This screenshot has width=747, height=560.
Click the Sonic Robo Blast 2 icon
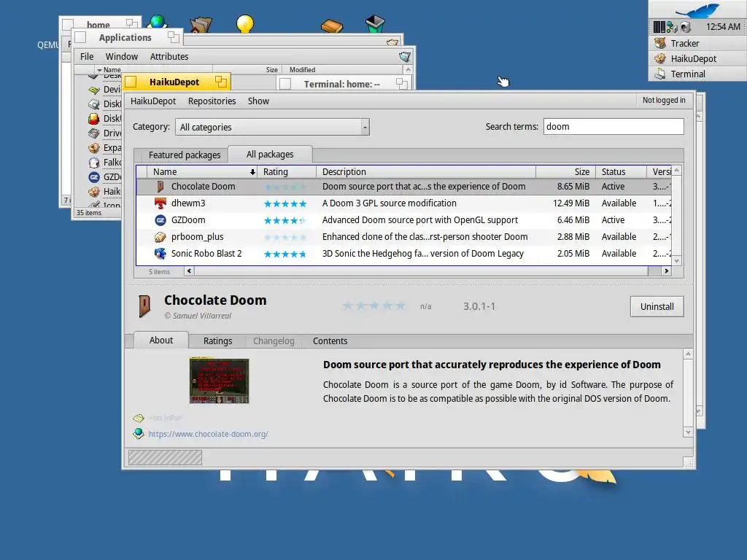pos(160,253)
